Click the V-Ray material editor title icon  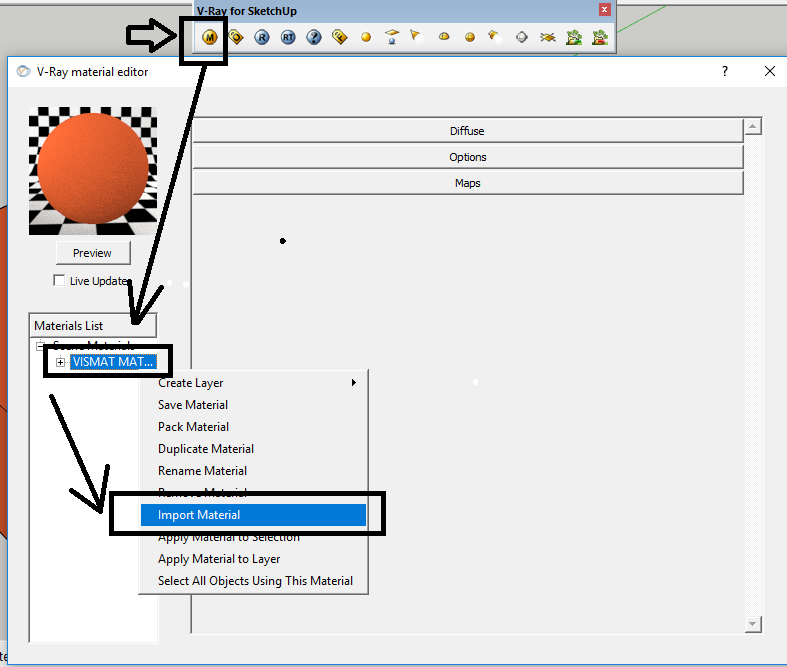coord(23,71)
